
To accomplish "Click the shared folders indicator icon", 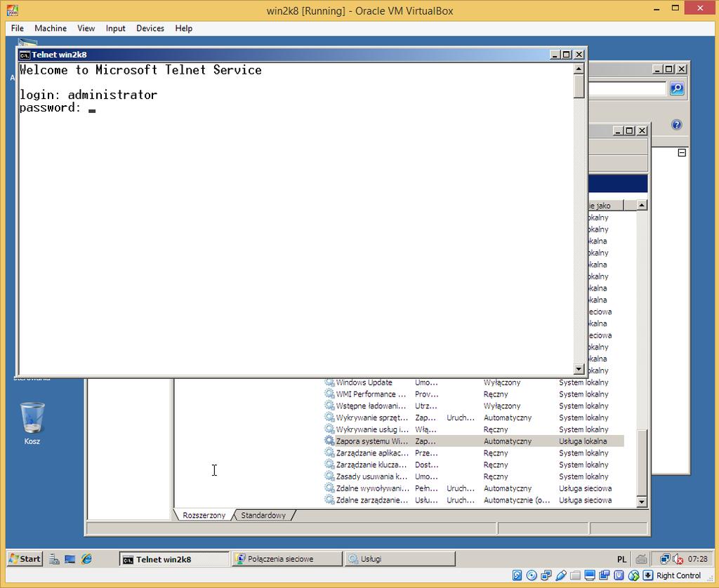I will pyautogui.click(x=576, y=575).
